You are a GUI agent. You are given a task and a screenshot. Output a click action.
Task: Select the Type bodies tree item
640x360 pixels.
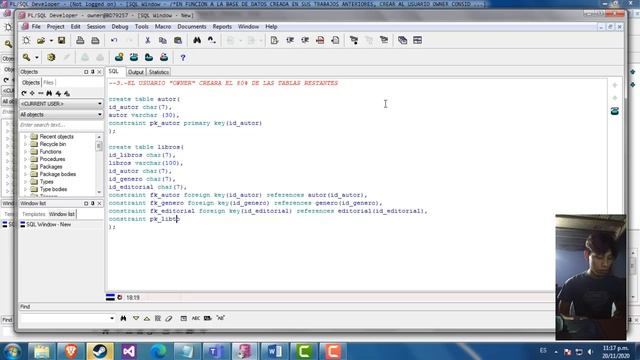coord(53,189)
